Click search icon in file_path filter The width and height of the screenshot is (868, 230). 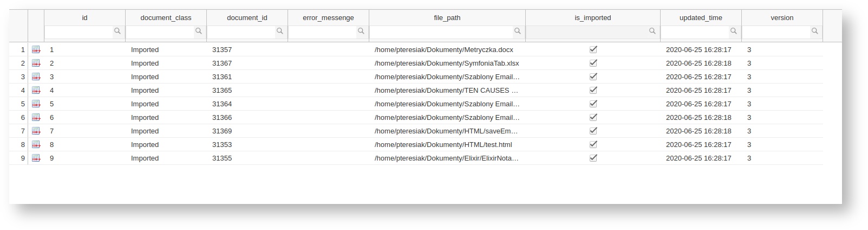(517, 31)
